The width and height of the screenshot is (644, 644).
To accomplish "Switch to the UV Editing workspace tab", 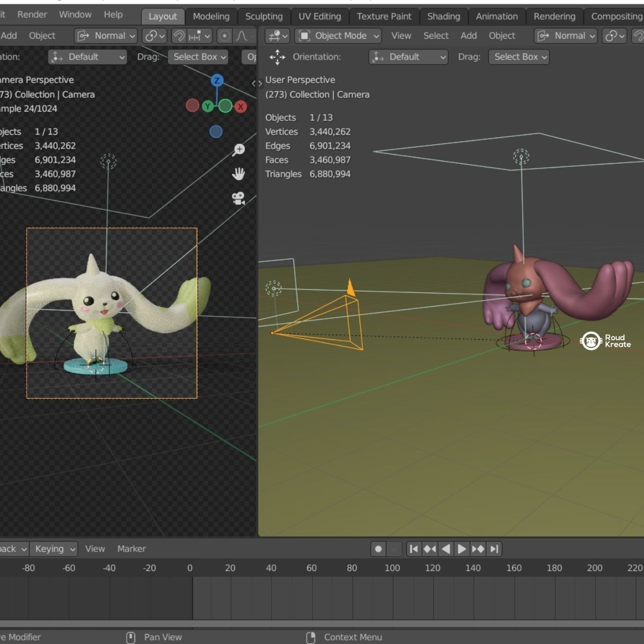I will (320, 17).
